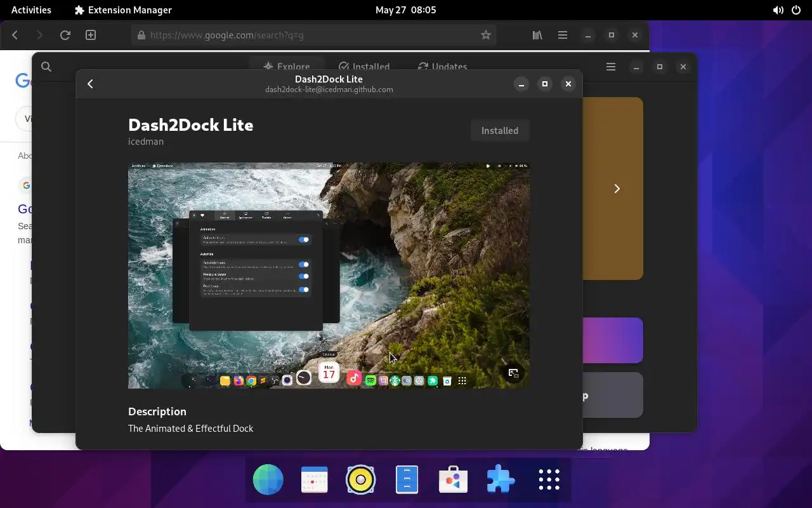Open the Dash2Dock Lite screenshot preview
This screenshot has height=508, width=812.
click(329, 276)
